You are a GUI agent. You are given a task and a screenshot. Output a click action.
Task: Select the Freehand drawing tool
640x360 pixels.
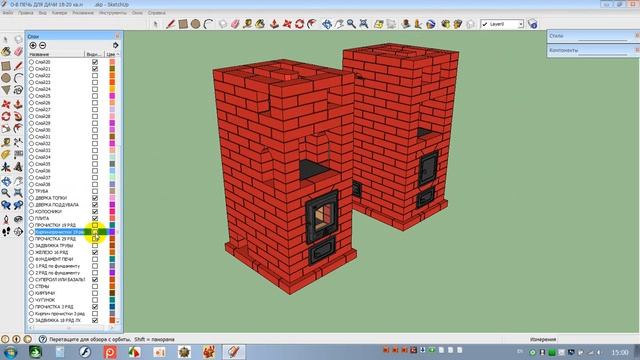18,90
